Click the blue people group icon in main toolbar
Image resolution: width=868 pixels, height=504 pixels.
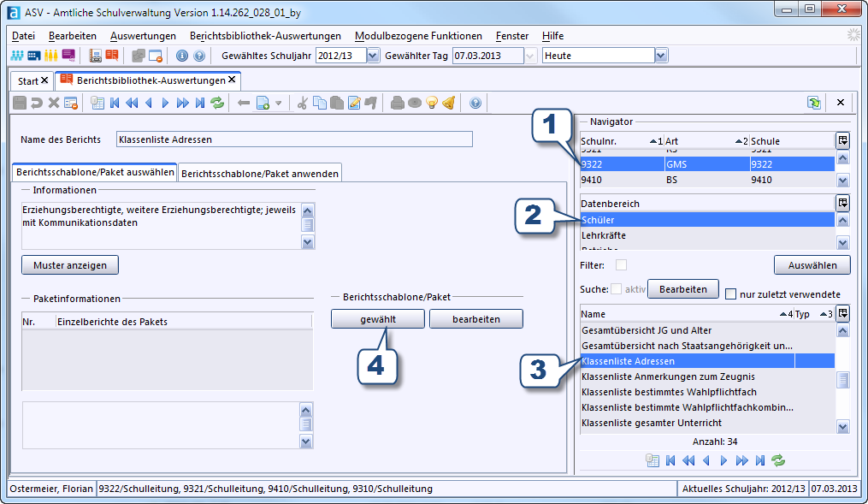click(x=17, y=56)
